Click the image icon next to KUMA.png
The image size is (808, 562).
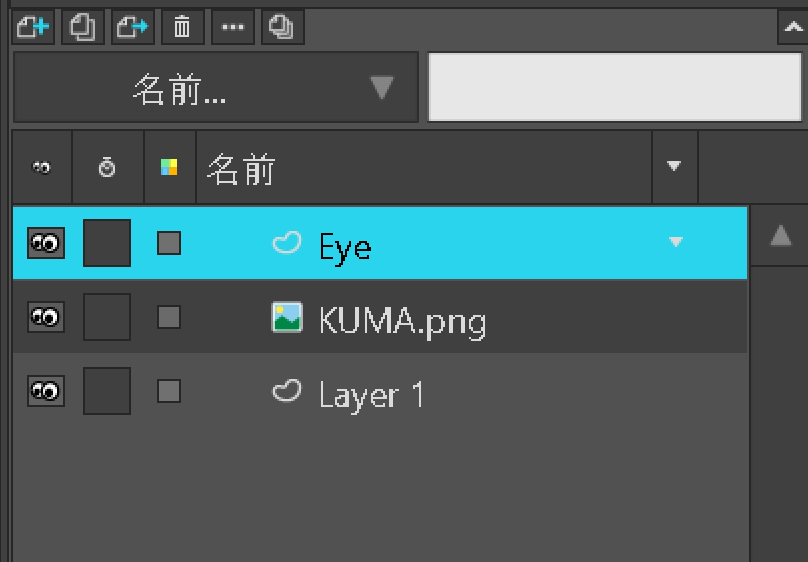287,317
